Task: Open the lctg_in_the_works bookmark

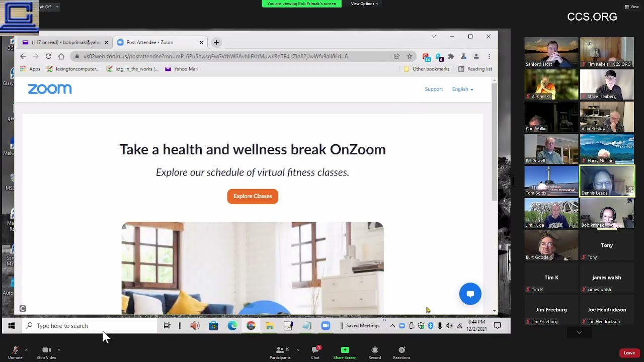Action: [133, 69]
